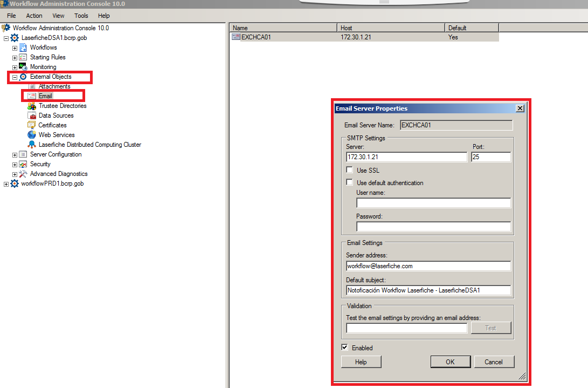
Task: Expand the Starting Rules node
Action: tap(15, 58)
